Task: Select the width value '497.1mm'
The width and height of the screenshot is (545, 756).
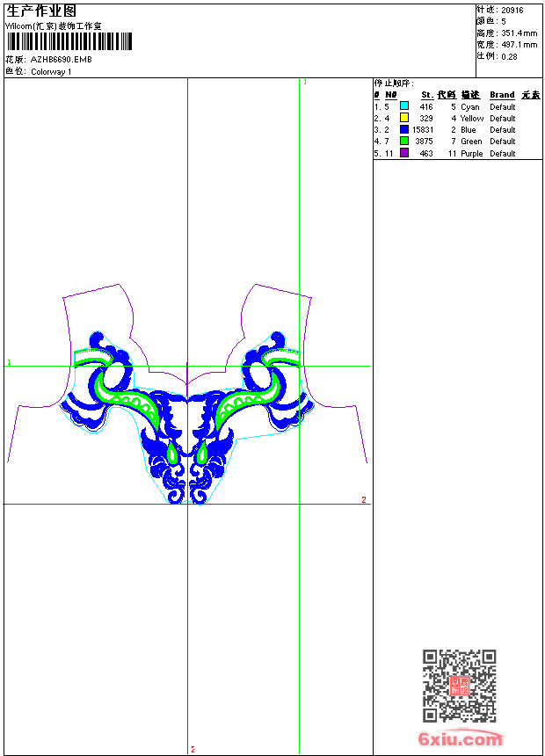Action: click(519, 45)
